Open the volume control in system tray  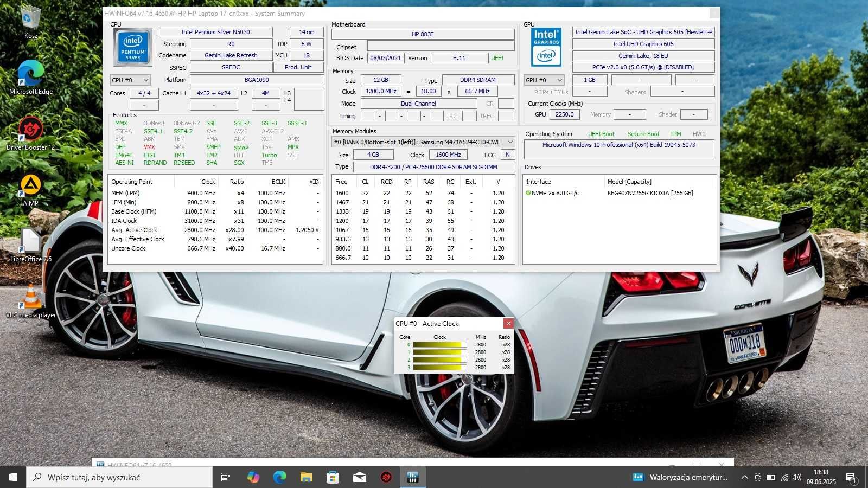click(x=797, y=477)
